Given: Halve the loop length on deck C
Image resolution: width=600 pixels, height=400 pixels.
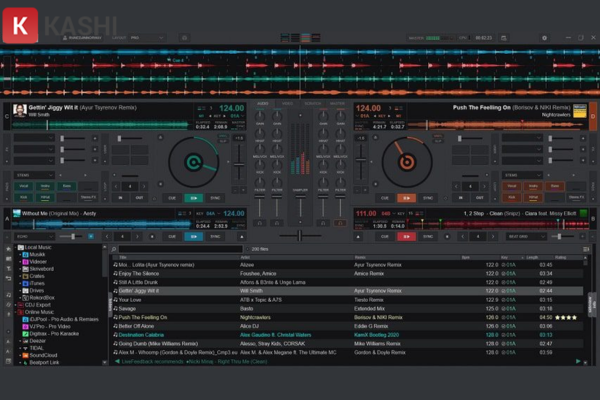Looking at the screenshot, I should click(x=116, y=186).
